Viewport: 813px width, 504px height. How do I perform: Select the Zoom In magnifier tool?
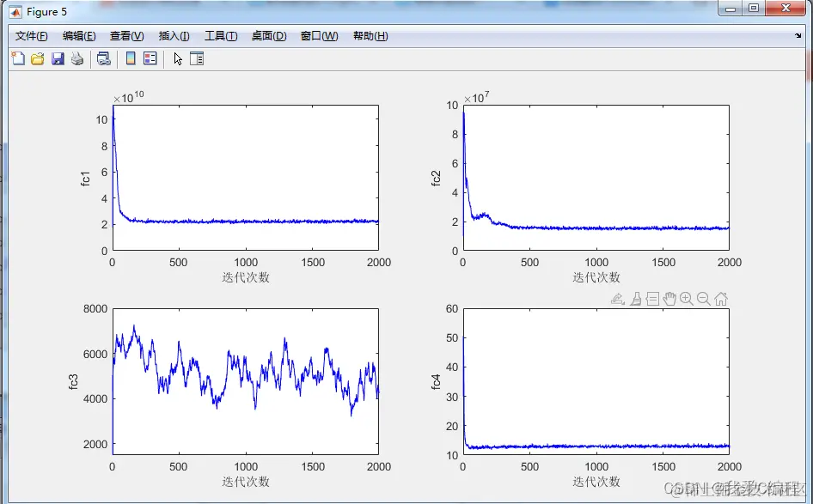point(687,299)
